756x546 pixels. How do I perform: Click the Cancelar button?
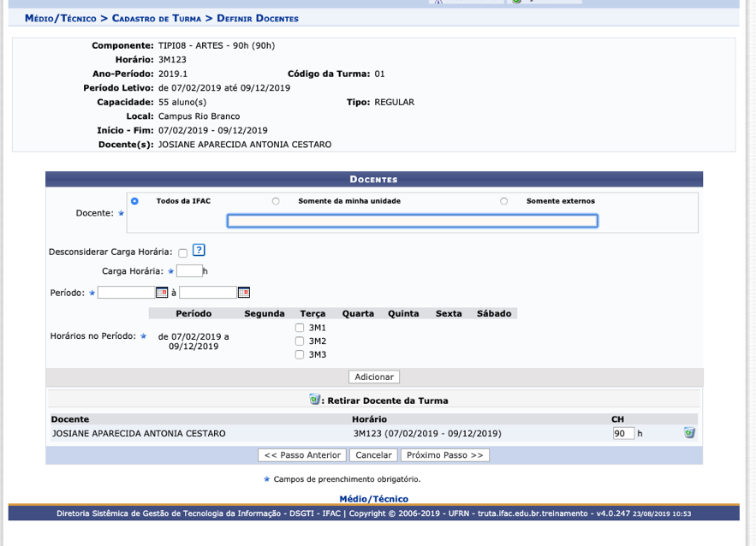[x=373, y=455]
